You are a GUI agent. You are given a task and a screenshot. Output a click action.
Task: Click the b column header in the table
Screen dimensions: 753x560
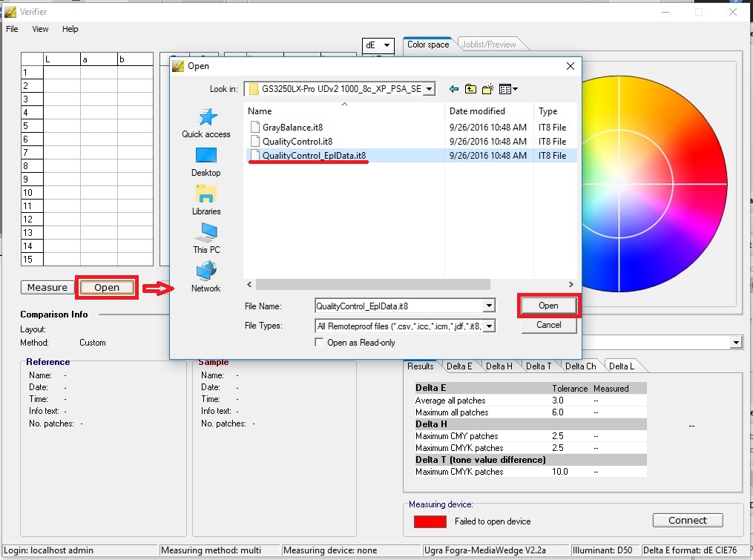point(136,59)
